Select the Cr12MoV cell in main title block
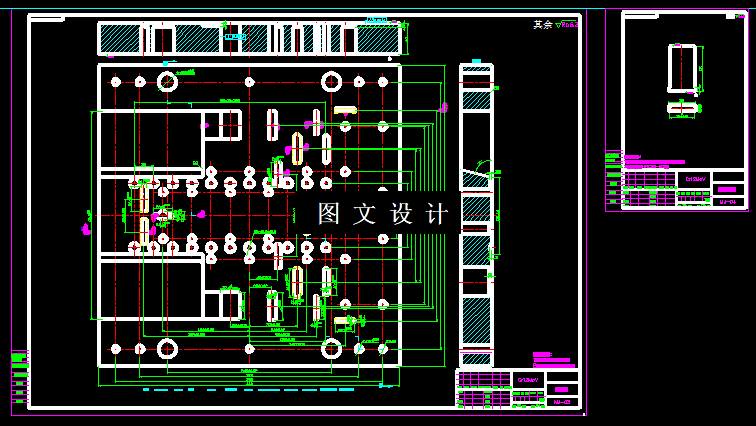Image resolution: width=756 pixels, height=426 pixels. click(528, 380)
